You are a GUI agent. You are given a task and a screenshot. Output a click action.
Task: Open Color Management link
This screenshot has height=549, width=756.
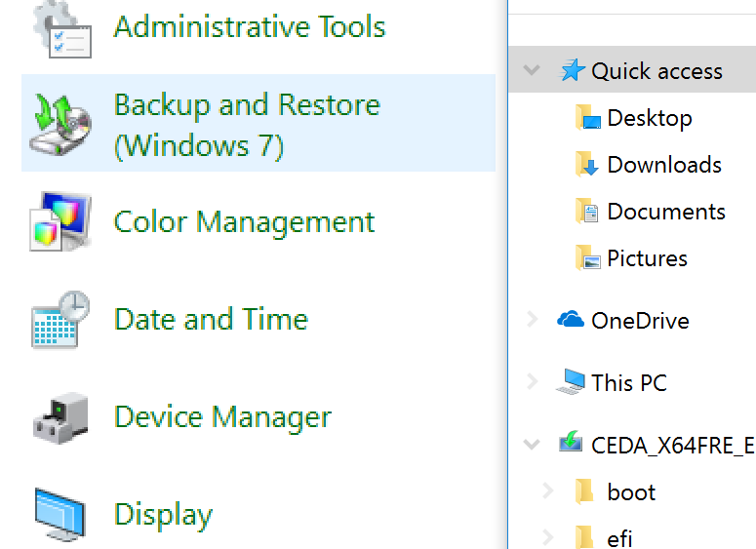[x=245, y=222]
